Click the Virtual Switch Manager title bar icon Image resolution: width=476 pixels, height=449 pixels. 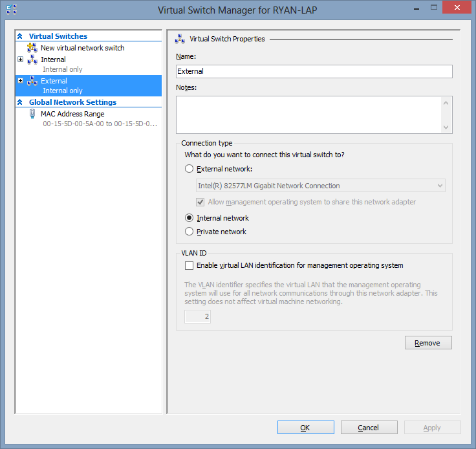11,10
